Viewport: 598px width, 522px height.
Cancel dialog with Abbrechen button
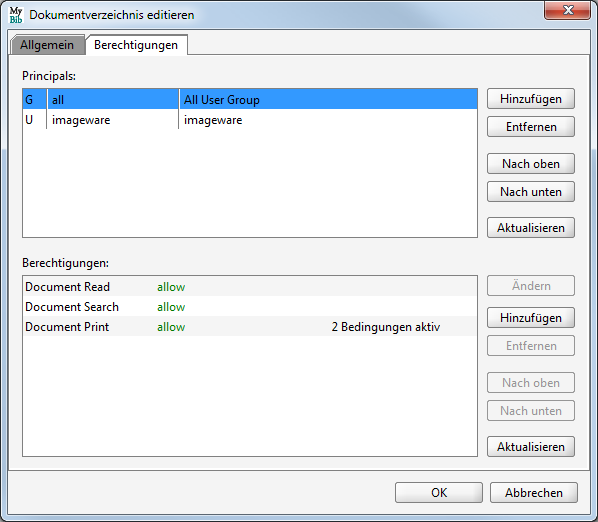[534, 493]
